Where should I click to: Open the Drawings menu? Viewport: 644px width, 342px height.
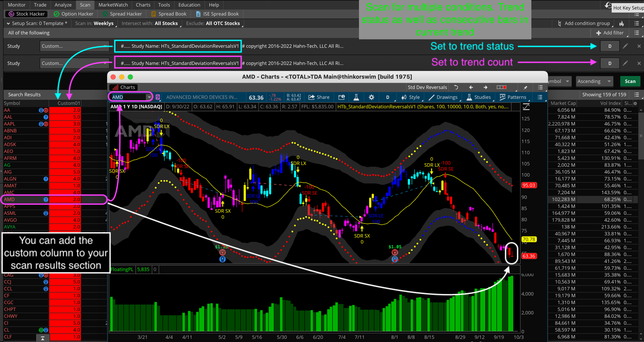(443, 97)
